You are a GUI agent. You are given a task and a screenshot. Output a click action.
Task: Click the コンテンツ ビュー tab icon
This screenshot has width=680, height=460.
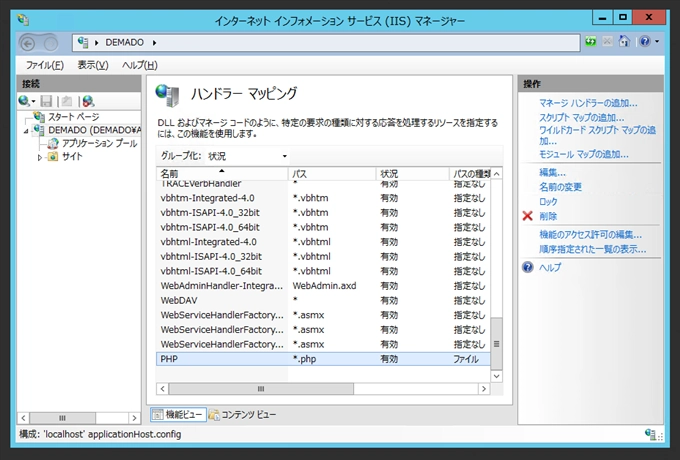[x=214, y=415]
